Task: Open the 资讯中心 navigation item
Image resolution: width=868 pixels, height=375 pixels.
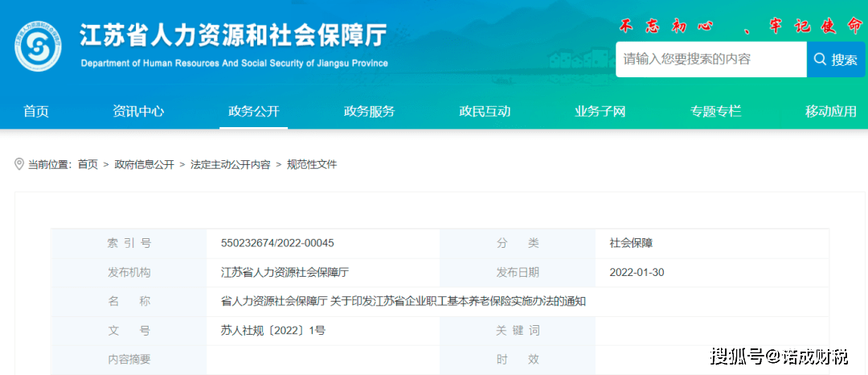Action: coord(138,111)
